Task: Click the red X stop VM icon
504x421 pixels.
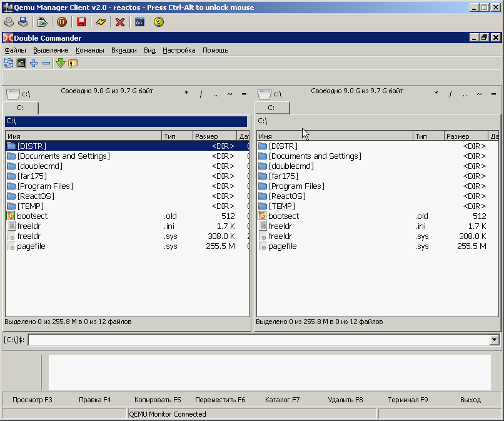Action: (120, 22)
